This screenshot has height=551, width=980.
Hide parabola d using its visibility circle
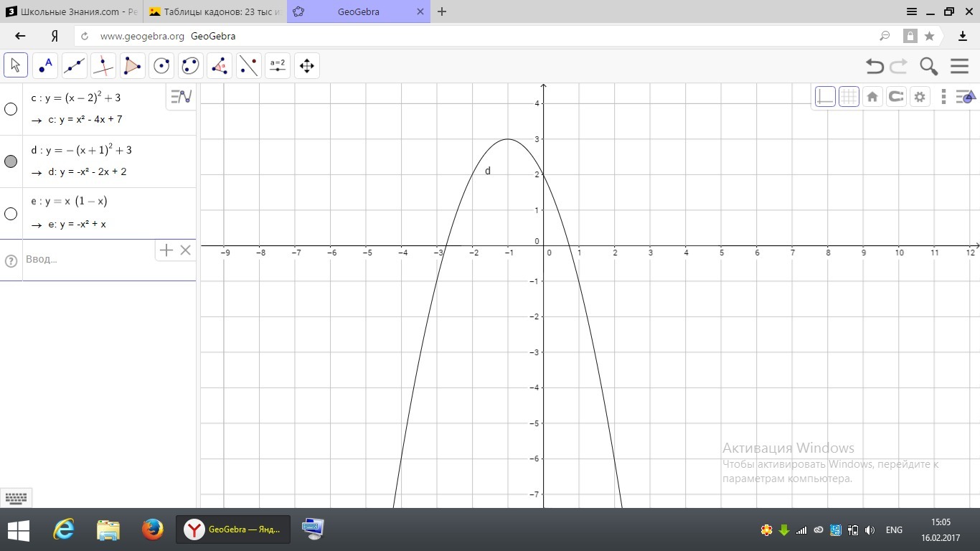click(11, 161)
